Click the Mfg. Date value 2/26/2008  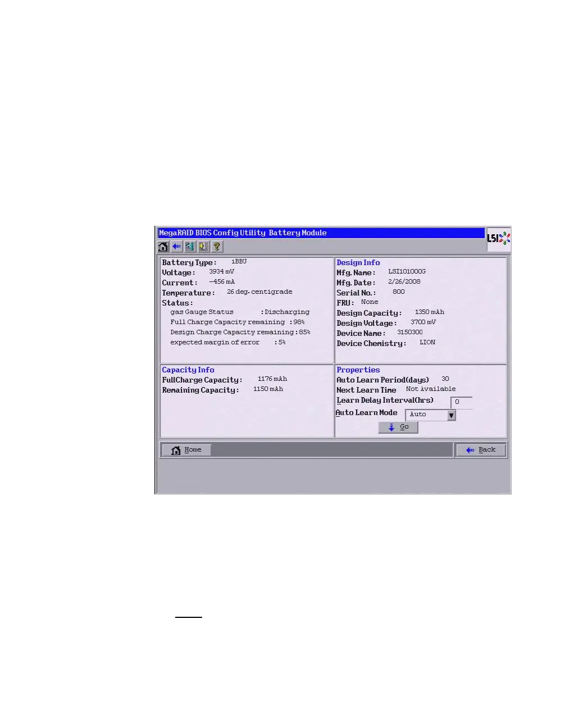(404, 282)
